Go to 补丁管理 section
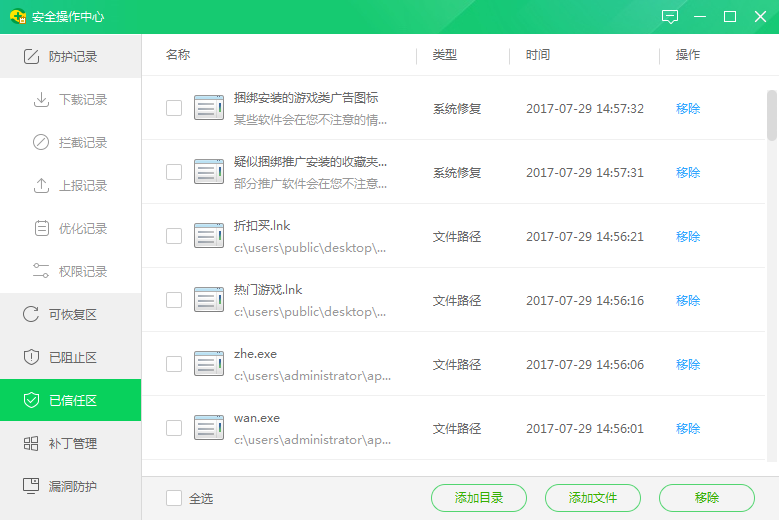Screen dimensions: 779x521 pos(71,444)
